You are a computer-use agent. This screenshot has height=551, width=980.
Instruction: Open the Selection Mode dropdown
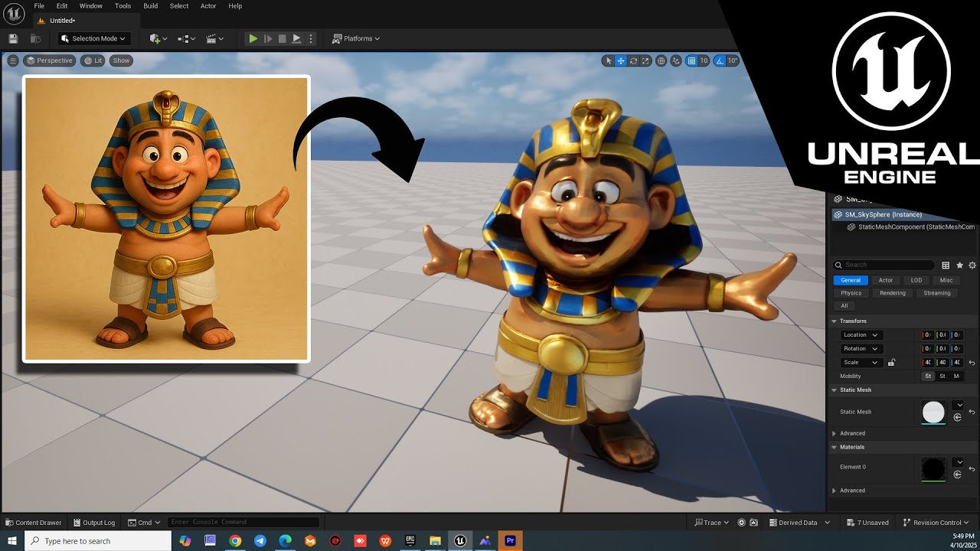(94, 38)
